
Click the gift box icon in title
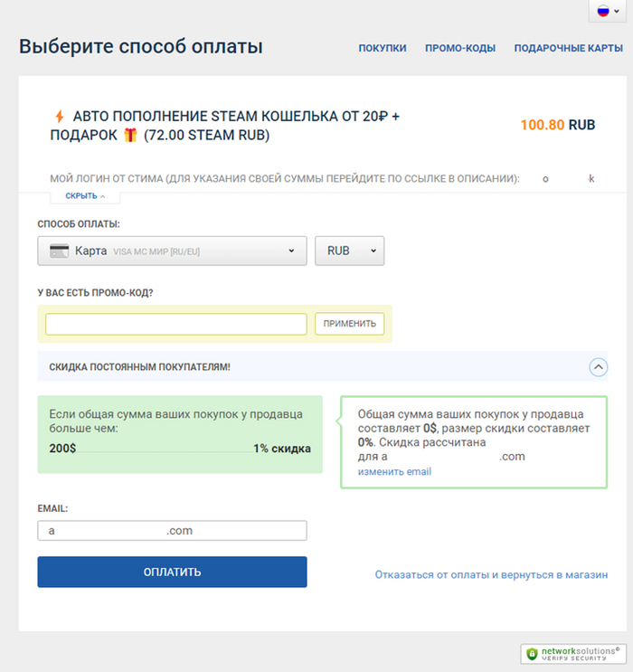130,136
